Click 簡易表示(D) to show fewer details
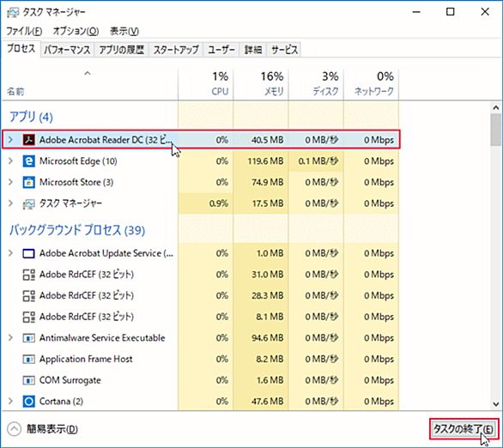 (52, 429)
